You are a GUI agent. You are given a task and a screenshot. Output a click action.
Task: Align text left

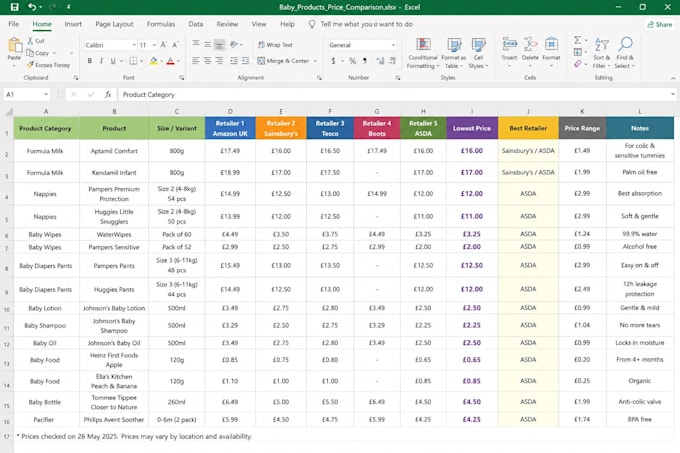point(196,61)
